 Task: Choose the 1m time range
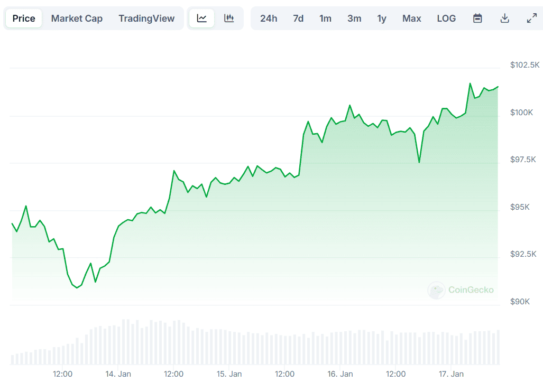(x=325, y=18)
